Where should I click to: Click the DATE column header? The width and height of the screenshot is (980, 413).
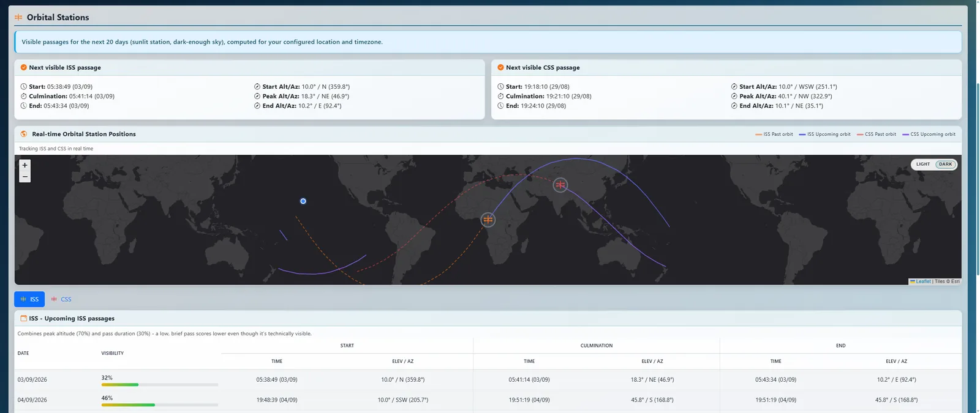pos(23,353)
